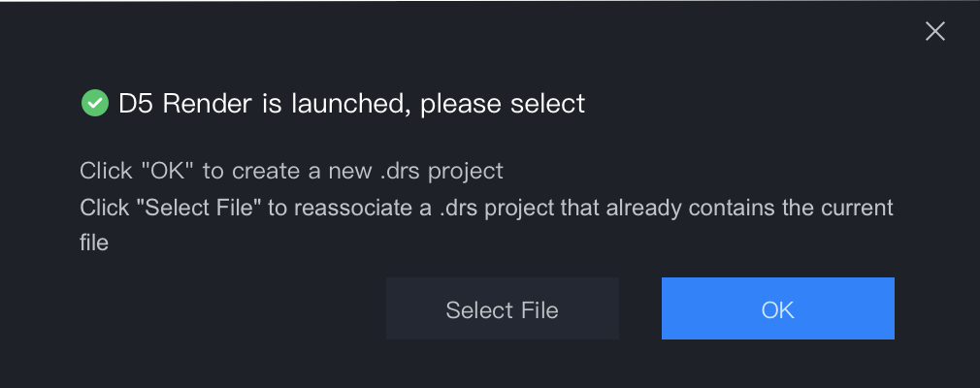Click the 'reassociate a .drs project' instruction line

[x=486, y=224]
